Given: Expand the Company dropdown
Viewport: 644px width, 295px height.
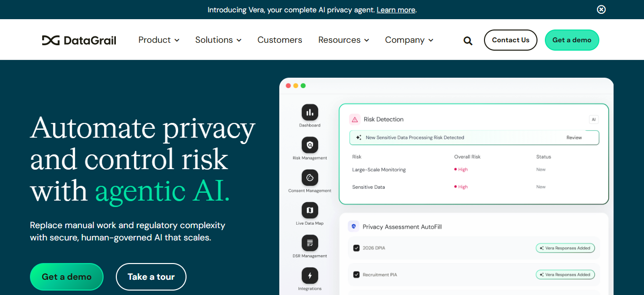Looking at the screenshot, I should [x=409, y=40].
